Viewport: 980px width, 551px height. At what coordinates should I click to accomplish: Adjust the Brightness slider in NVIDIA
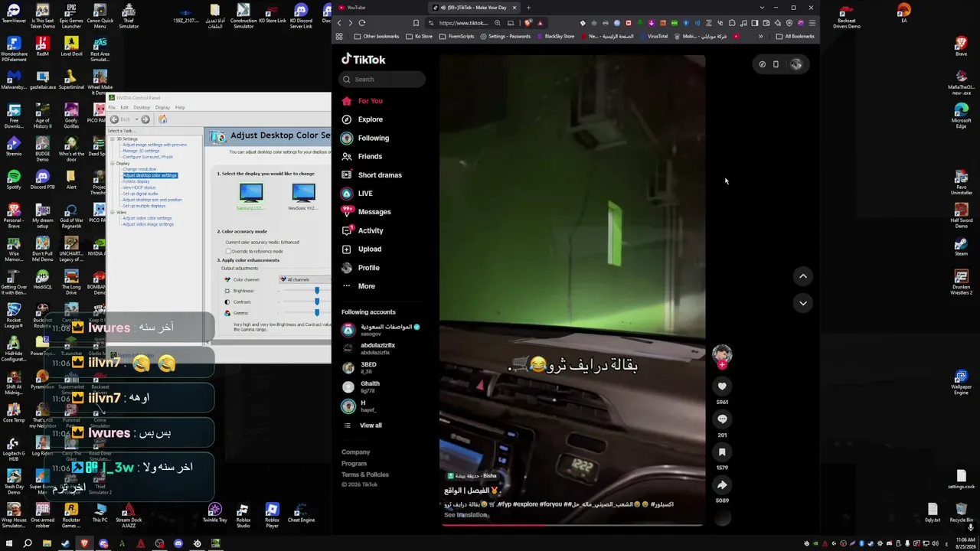pyautogui.click(x=316, y=291)
